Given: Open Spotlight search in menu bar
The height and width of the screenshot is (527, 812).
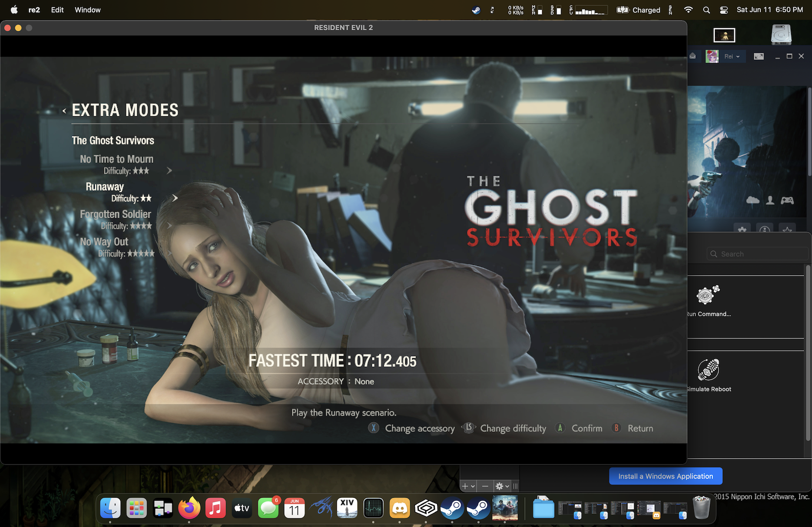Looking at the screenshot, I should (707, 10).
